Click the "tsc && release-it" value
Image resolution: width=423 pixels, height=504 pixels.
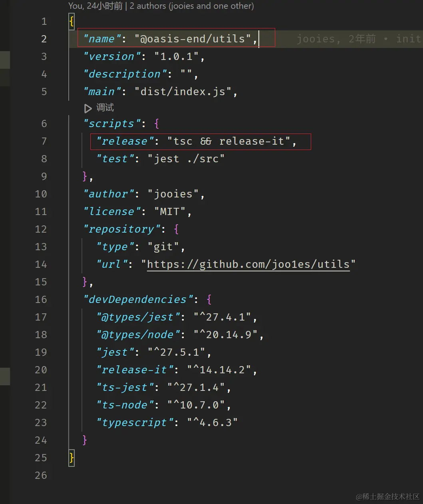point(229,141)
